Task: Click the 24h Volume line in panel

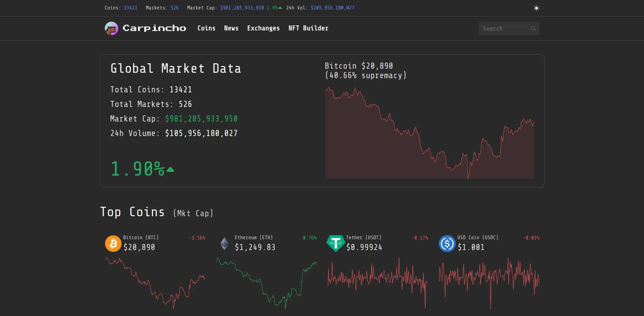Action: pos(174,133)
